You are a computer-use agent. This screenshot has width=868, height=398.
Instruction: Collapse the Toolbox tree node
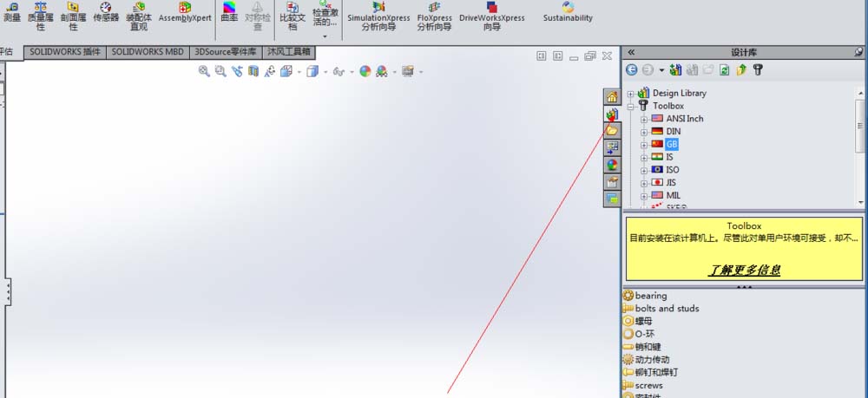[x=630, y=106]
